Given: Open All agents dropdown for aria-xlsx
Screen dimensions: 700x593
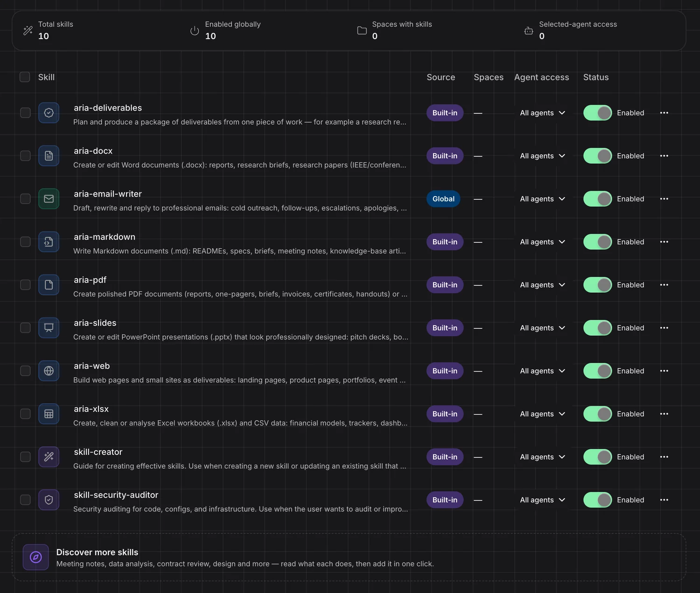Looking at the screenshot, I should 542,414.
